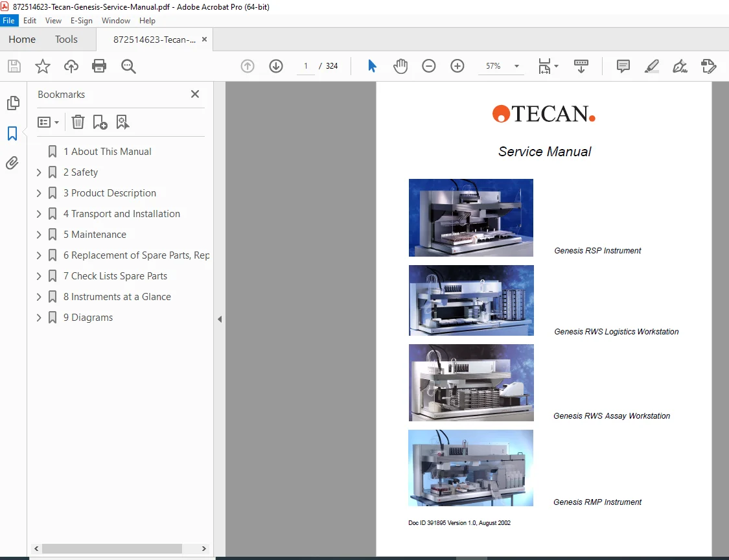Open the View menu
Viewport: 729px width, 560px height.
[54, 21]
